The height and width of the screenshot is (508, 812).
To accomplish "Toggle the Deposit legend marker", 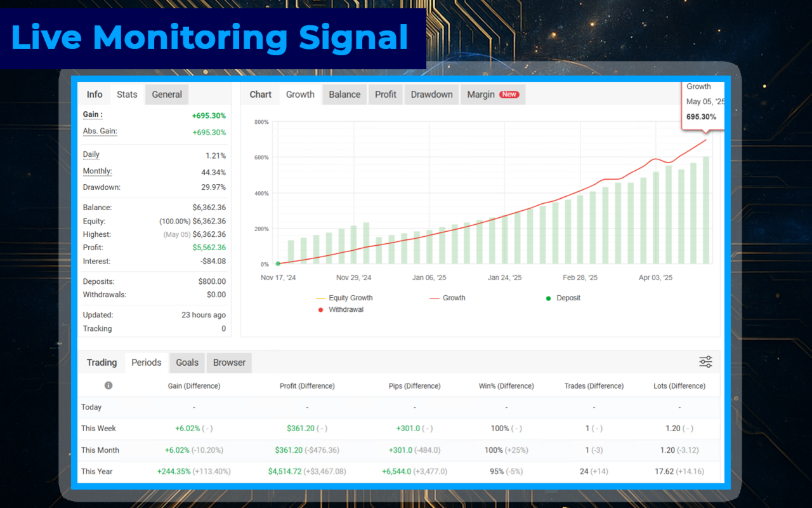I will click(x=563, y=298).
